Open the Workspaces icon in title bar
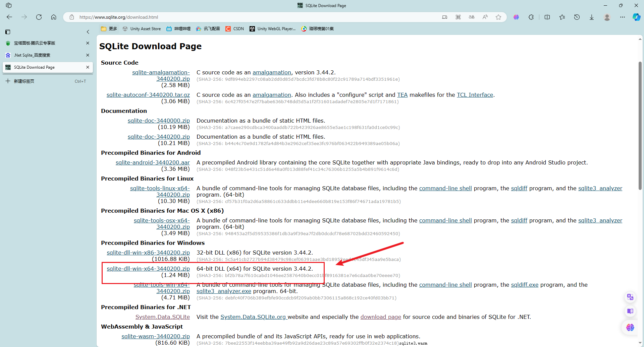Image resolution: width=644 pixels, height=347 pixels. click(9, 5)
